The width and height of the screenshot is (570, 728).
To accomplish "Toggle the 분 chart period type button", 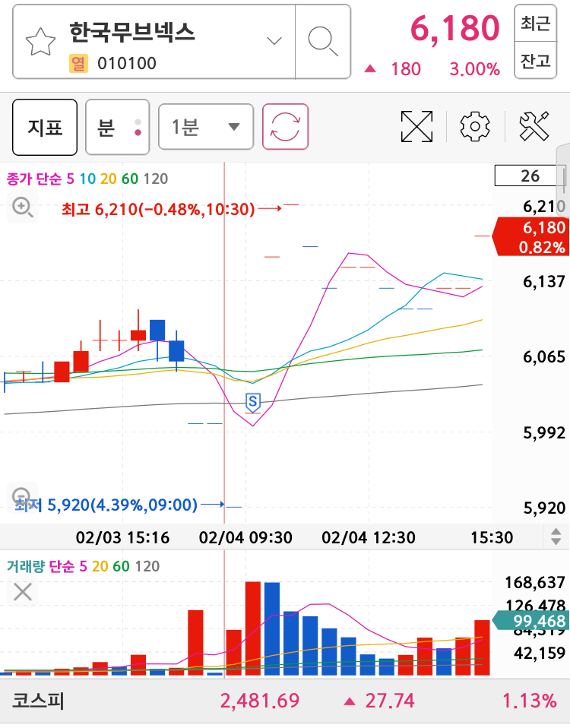I will point(118,127).
